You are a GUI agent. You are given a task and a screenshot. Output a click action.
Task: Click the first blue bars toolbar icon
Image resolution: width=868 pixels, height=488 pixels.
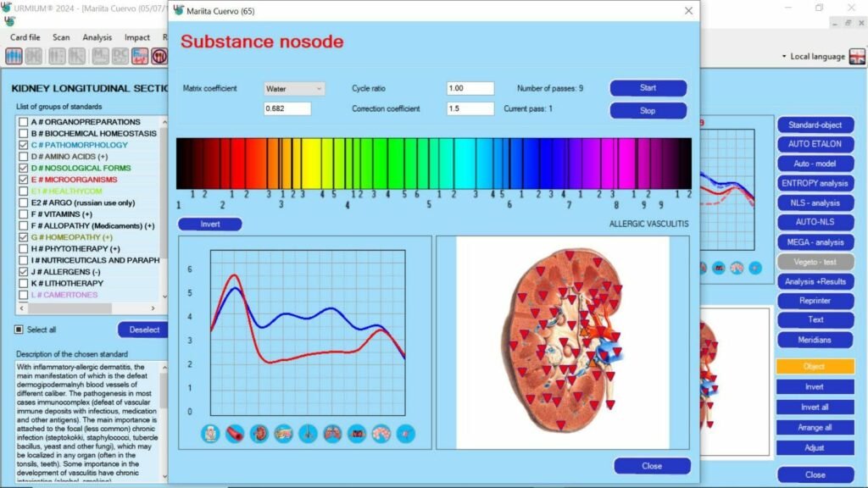[14, 56]
